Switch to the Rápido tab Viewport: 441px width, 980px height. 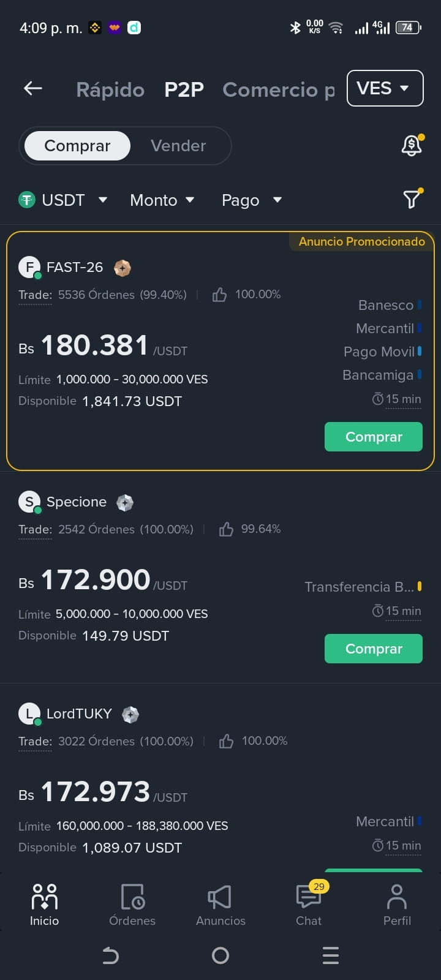coord(110,89)
